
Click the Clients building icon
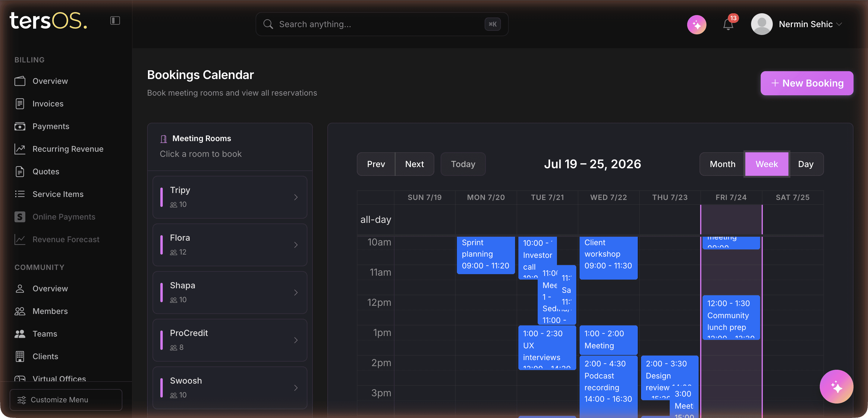point(20,356)
